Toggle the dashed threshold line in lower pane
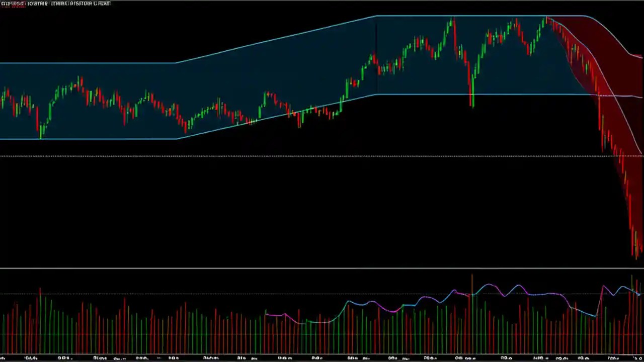 point(201,294)
